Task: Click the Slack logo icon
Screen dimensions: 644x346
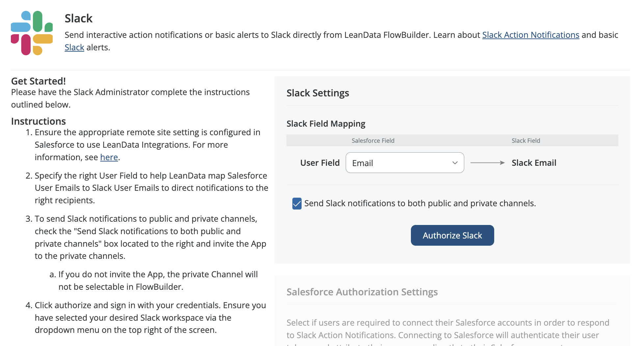Action: point(32,33)
